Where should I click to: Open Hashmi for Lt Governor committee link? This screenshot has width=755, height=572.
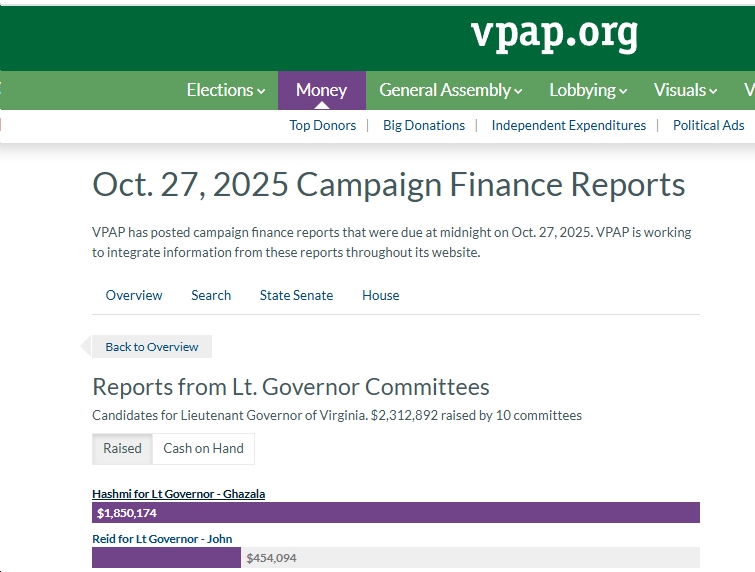pyautogui.click(x=178, y=494)
